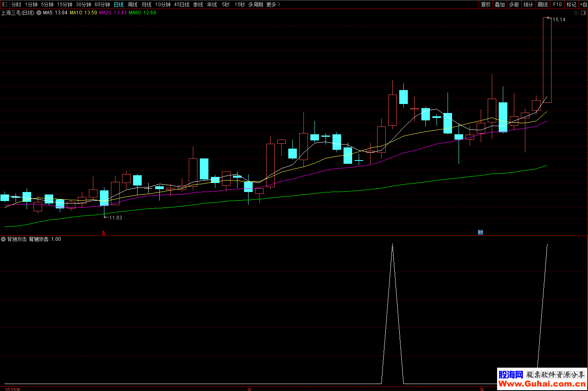588x391 pixels.
Task: Open dropdown beside 背驰攻击 indicator
Action: tap(3, 239)
